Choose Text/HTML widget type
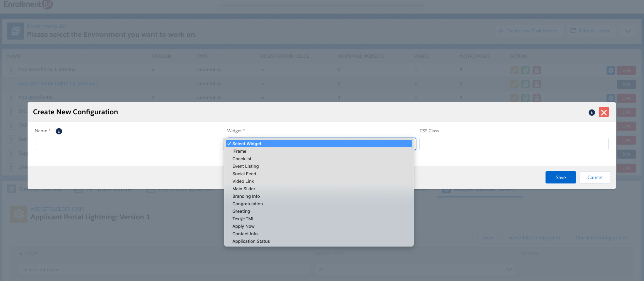This screenshot has width=644, height=281. 243,219
